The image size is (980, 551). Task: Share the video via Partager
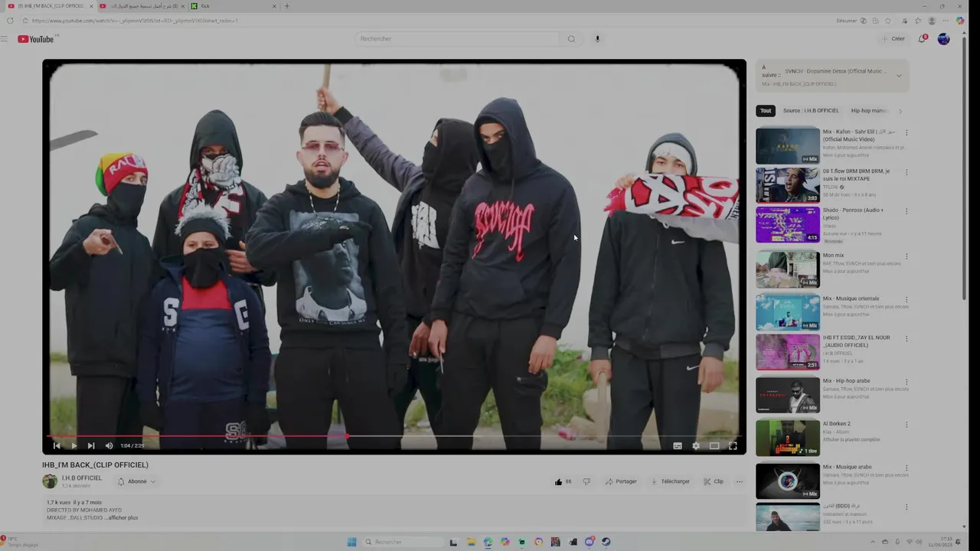click(x=621, y=481)
